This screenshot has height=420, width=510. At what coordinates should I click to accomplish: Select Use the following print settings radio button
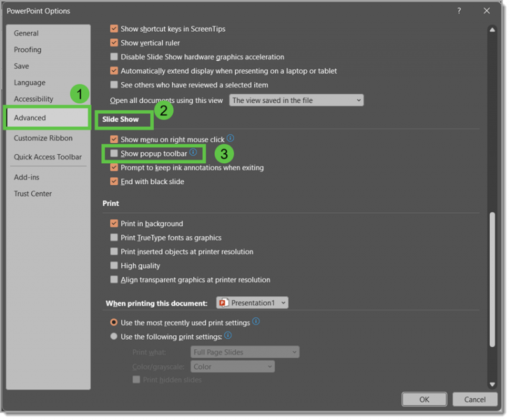[113, 336]
